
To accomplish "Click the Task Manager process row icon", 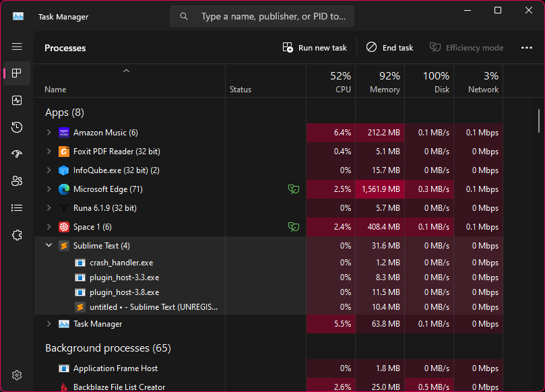I will pyautogui.click(x=64, y=324).
